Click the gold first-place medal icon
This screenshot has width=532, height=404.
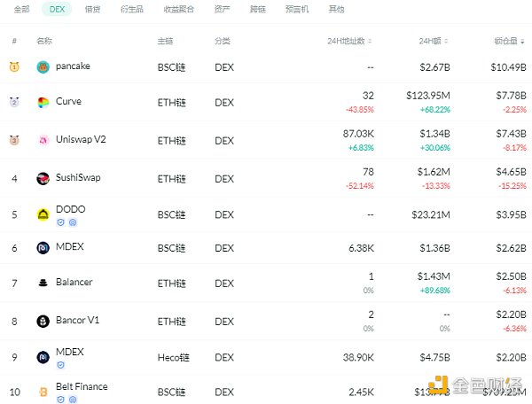coord(14,67)
